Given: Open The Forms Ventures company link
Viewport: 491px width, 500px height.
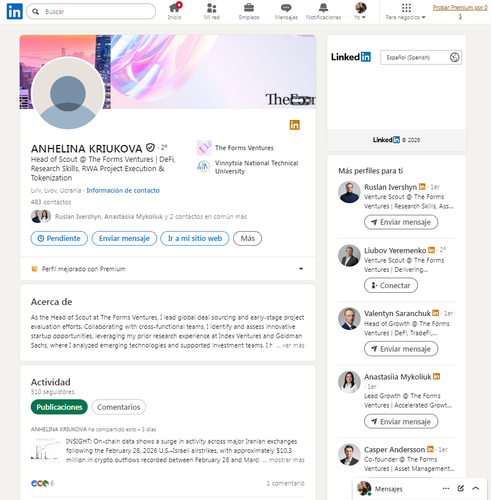Looking at the screenshot, I should point(244,148).
